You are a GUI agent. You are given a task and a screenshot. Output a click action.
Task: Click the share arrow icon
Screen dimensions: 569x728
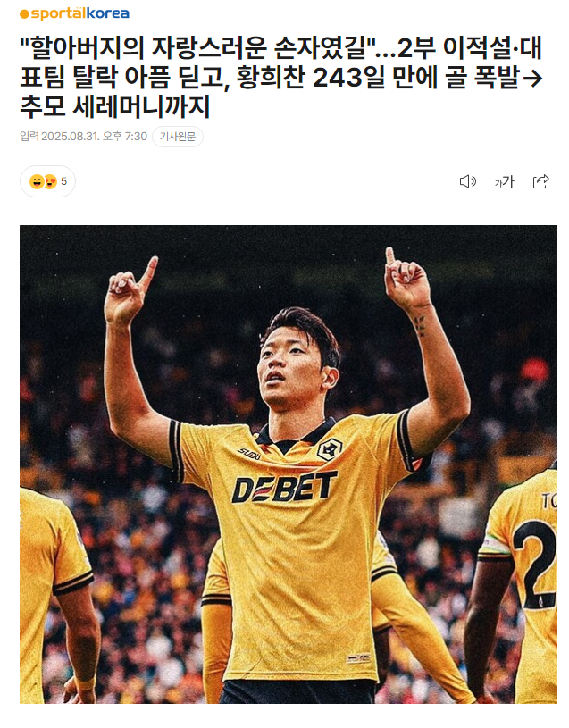[x=540, y=181]
